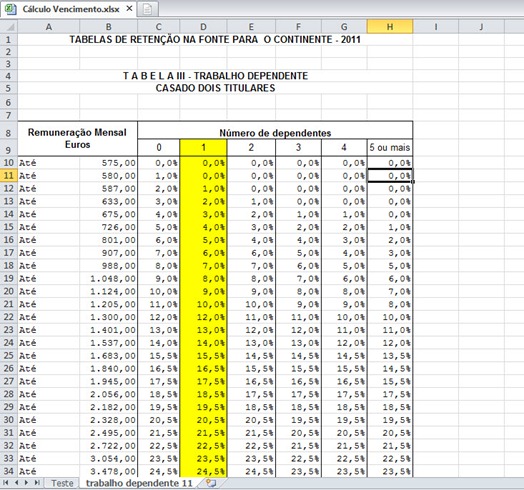Viewport: 524px width, 490px height.
Task: Select column D header
Action: coord(203,27)
